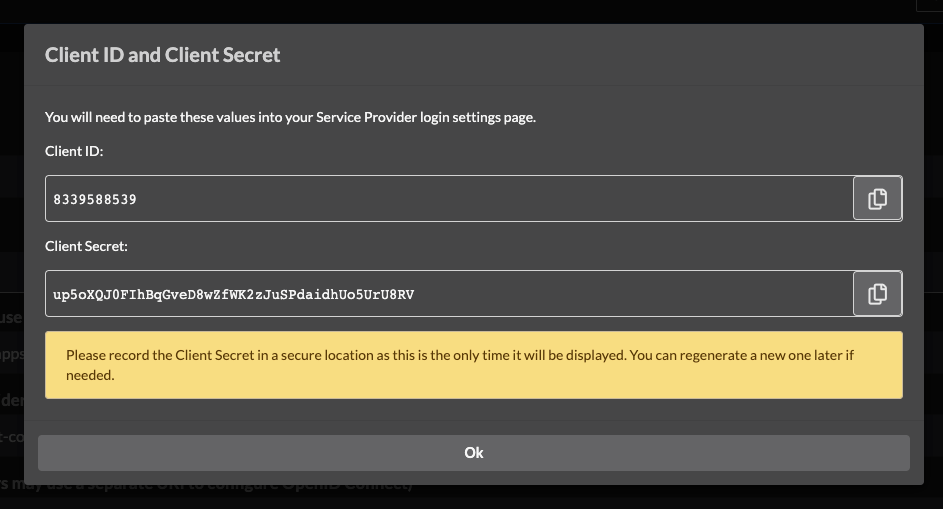Screen dimensions: 943x509
Task: Click the partially visible top-right corner box
Action: click(x=929, y=5)
